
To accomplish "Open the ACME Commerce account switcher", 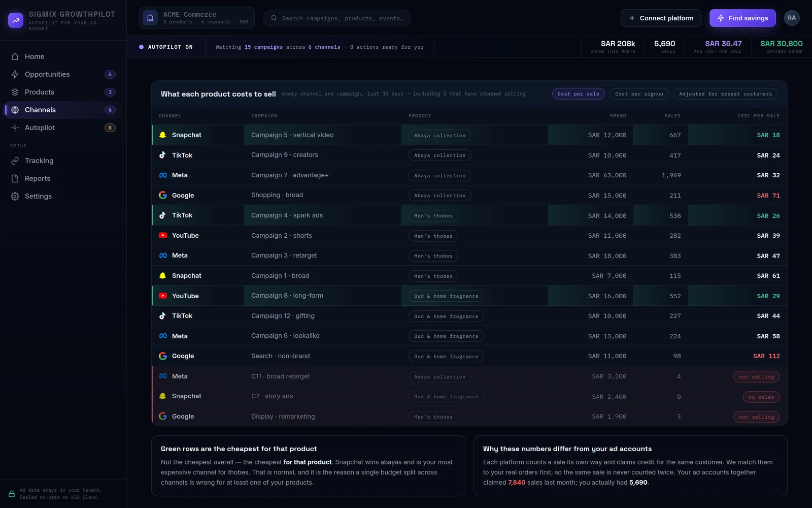I will [197, 18].
